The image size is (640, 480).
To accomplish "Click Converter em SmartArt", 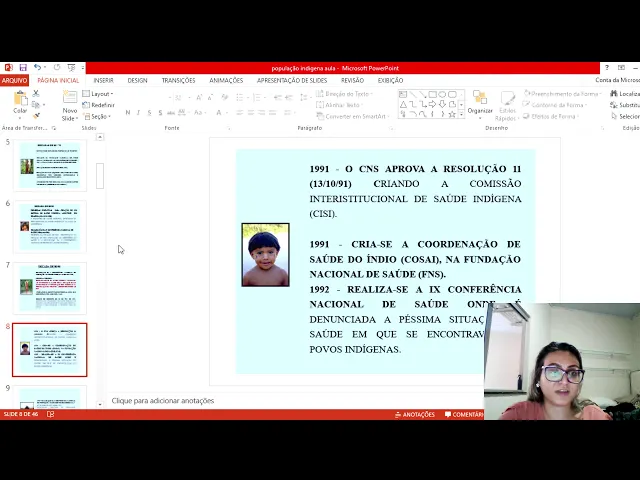I will 352,116.
